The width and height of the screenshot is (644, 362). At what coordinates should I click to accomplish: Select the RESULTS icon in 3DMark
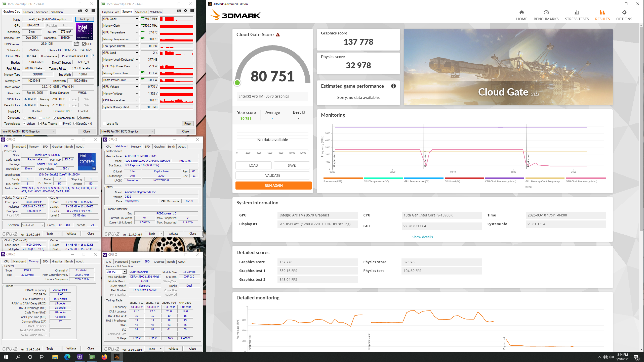[602, 12]
